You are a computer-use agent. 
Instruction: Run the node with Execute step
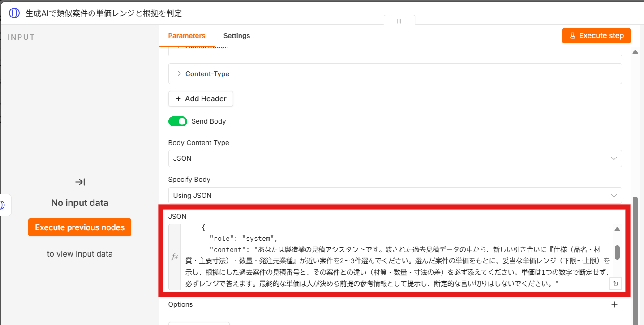coord(597,36)
